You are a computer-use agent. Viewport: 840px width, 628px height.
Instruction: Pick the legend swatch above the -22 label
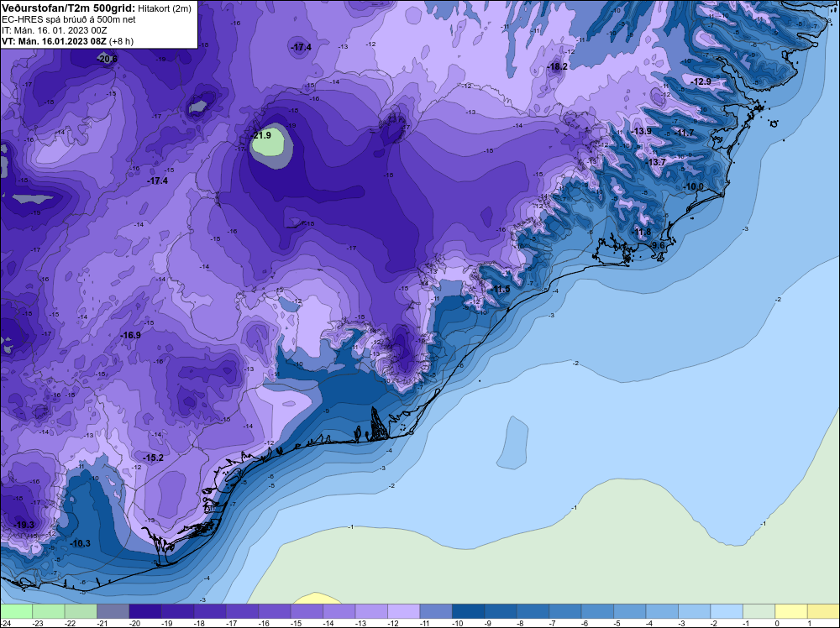81,611
